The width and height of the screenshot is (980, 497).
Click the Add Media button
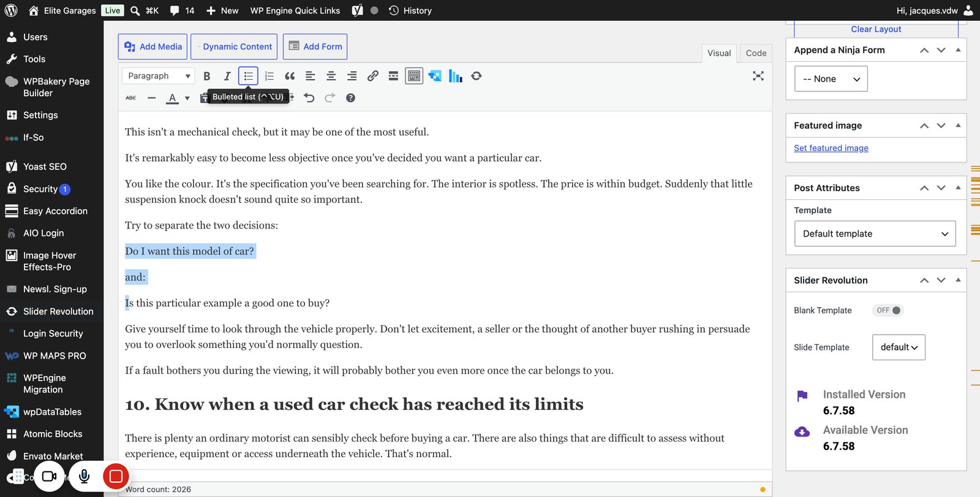pyautogui.click(x=153, y=47)
